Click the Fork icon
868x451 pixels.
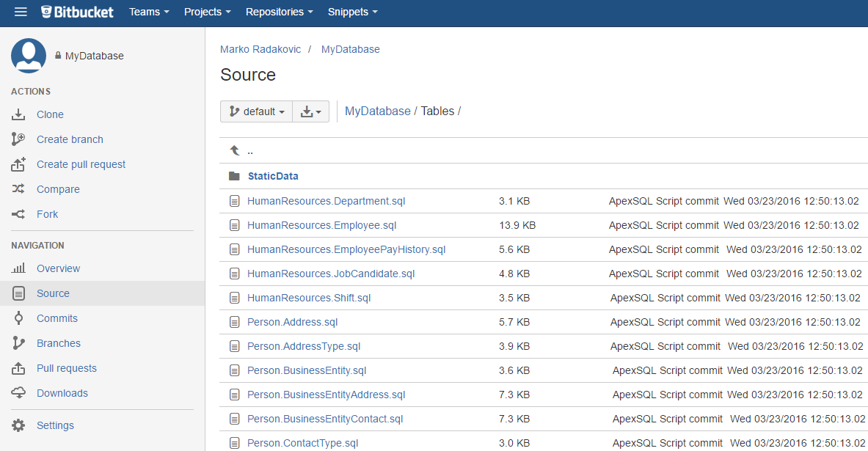click(18, 214)
